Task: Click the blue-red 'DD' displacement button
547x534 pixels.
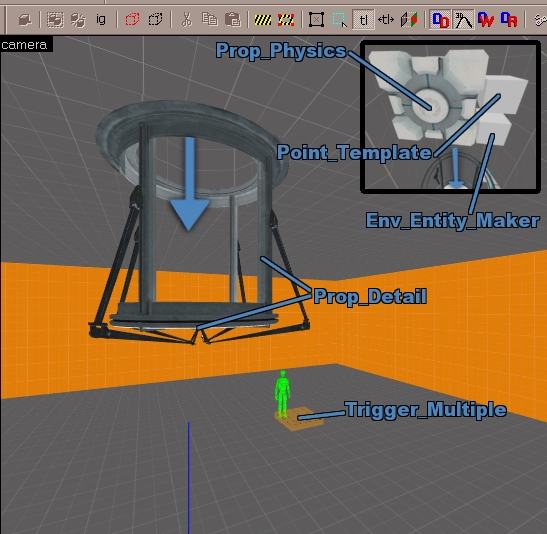Action: click(440, 20)
